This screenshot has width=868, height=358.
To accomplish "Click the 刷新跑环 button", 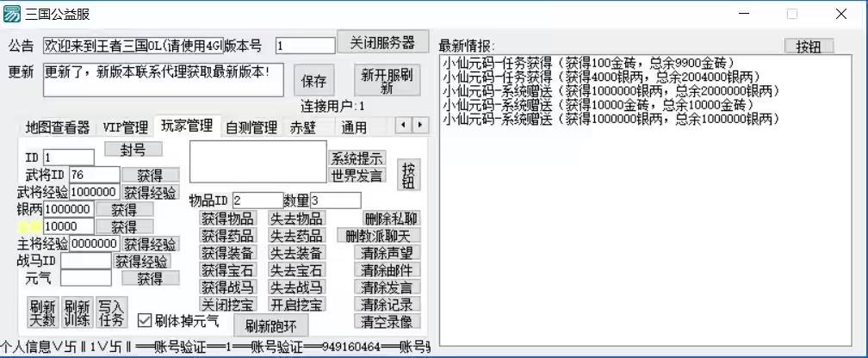I will pos(270,326).
